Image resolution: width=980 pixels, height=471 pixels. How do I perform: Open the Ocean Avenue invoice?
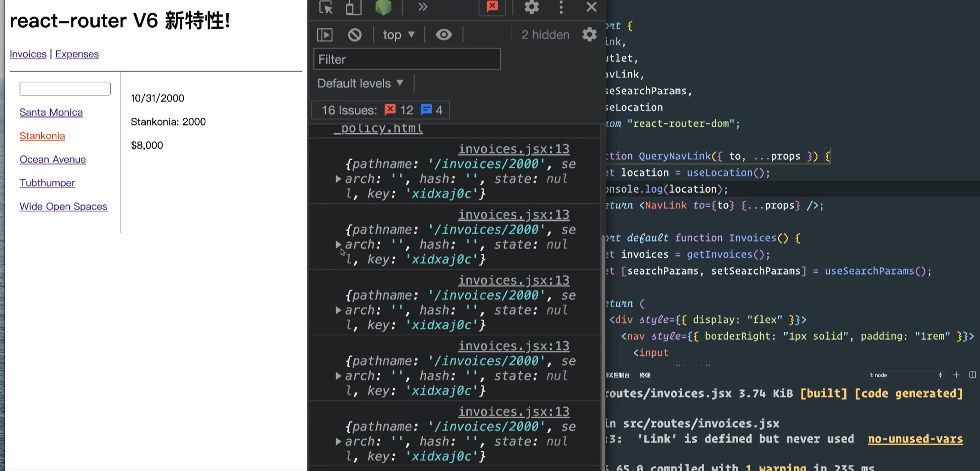53,160
